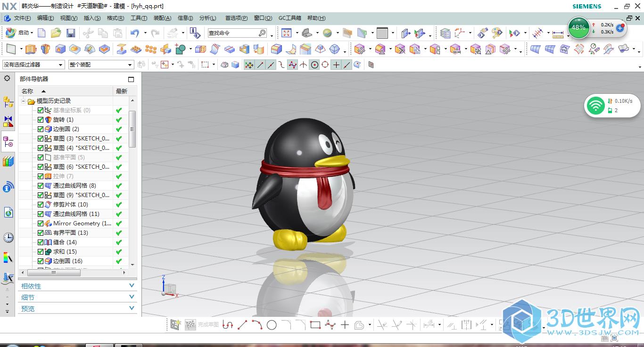The width and height of the screenshot is (644, 347).
Task: Click the New file icon
Action: point(41,33)
